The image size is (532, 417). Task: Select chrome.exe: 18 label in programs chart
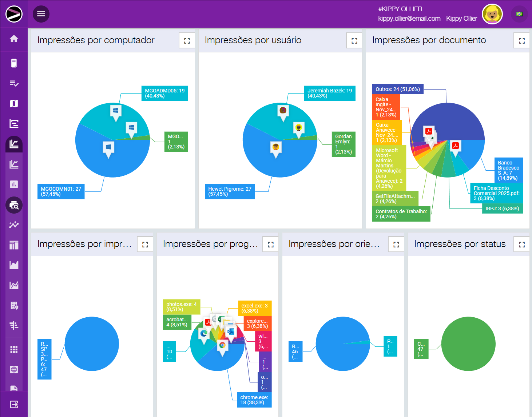tap(254, 400)
